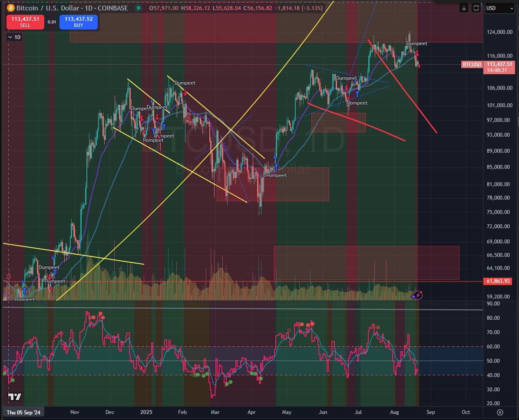This screenshot has width=519, height=420.
Task: Click the 106,000.00 price axis label
Action: [x=499, y=88]
